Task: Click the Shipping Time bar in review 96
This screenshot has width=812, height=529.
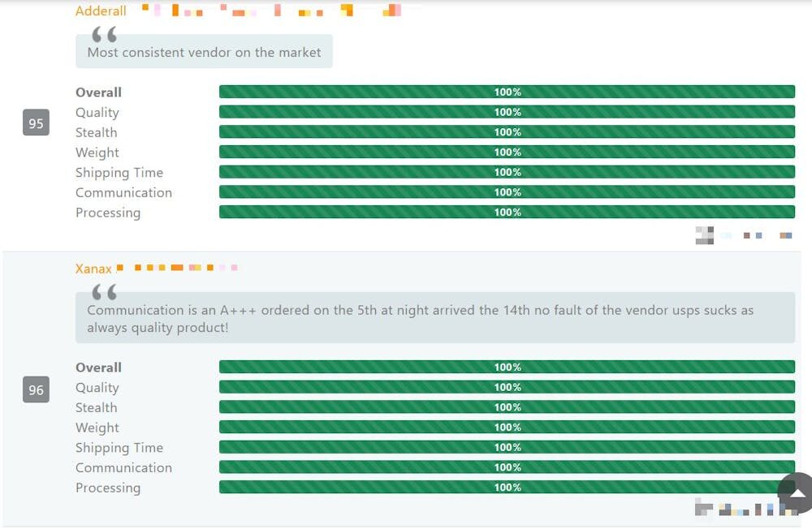Action: (x=507, y=448)
